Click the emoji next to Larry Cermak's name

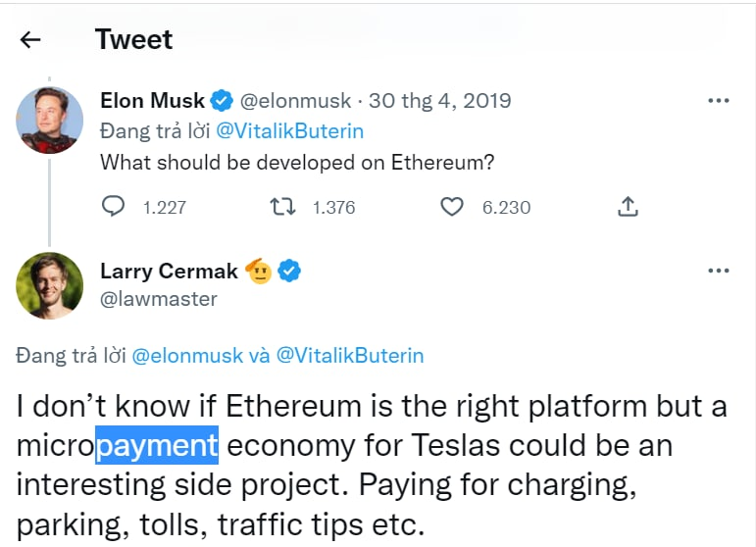pos(259,271)
